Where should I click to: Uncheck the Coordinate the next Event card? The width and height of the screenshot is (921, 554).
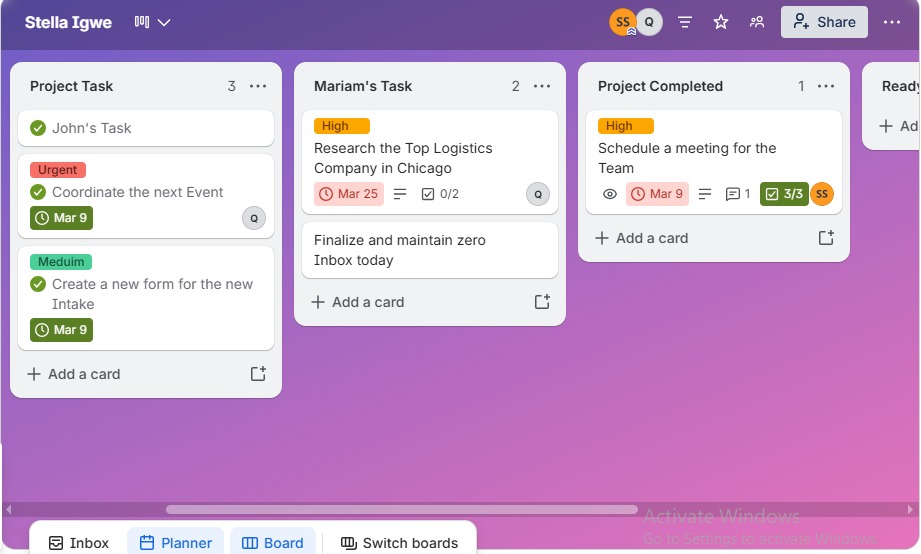[x=38, y=192]
